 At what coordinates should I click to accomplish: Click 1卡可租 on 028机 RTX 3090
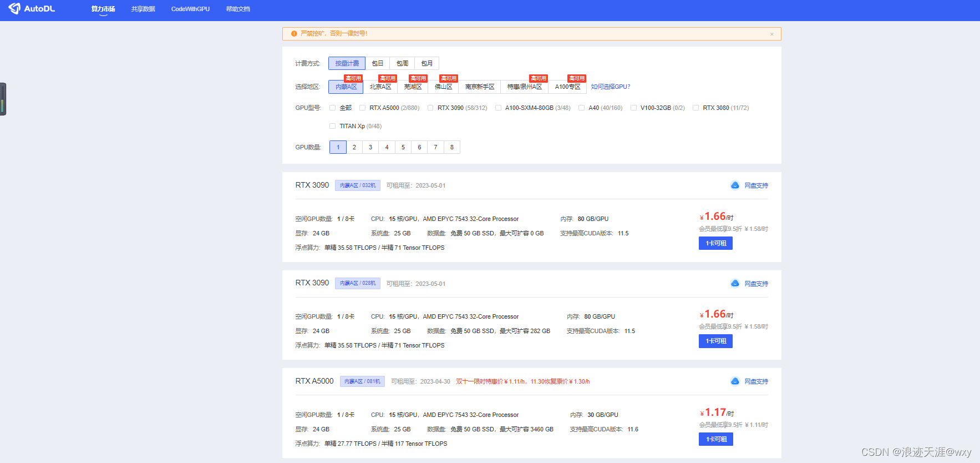pos(715,341)
